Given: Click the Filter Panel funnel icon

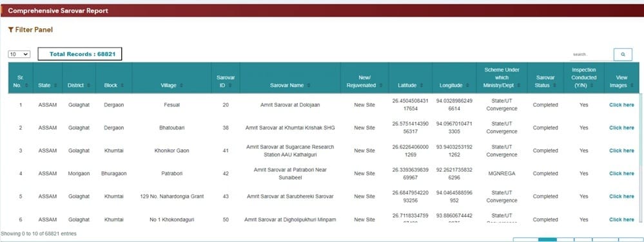Looking at the screenshot, I should (x=11, y=30).
